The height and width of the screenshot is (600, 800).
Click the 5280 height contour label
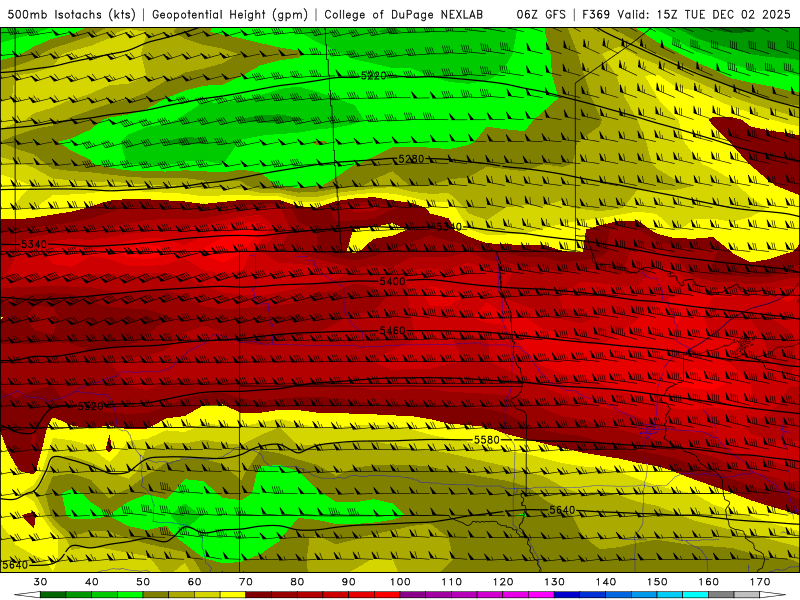point(411,159)
